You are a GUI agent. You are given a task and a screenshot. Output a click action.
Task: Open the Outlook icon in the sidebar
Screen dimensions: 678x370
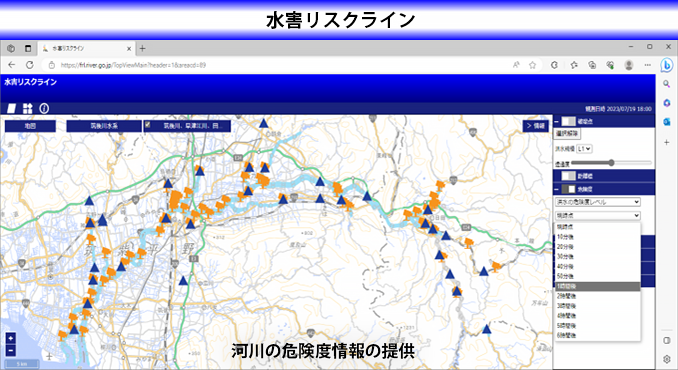point(666,122)
